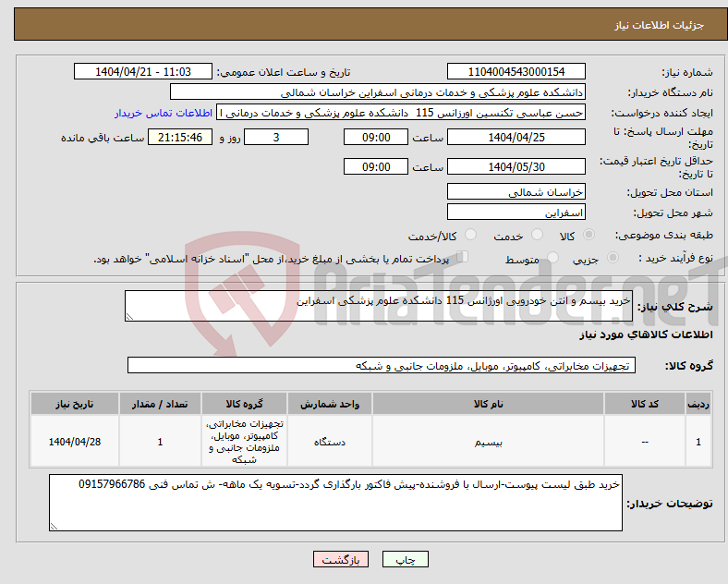The width and height of the screenshot is (728, 584).
Task: Click the request creator field حسن عباسی
Action: (401, 113)
